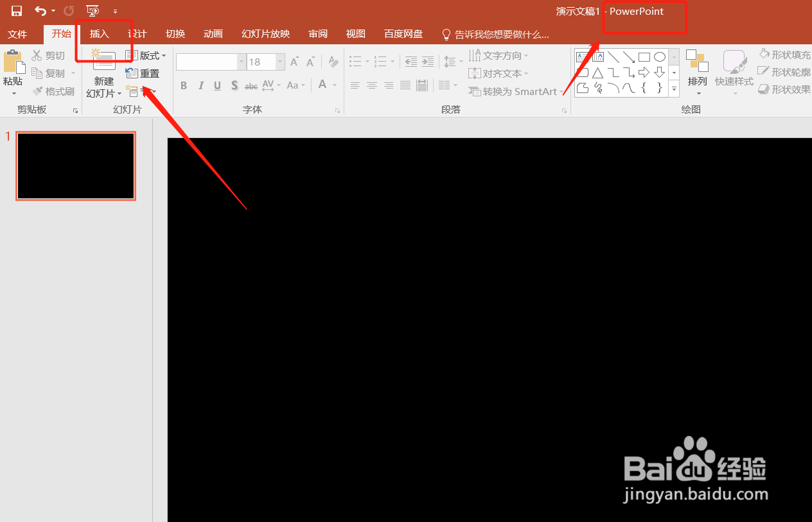Toggle align text right
The image size is (812, 522).
(389, 85)
